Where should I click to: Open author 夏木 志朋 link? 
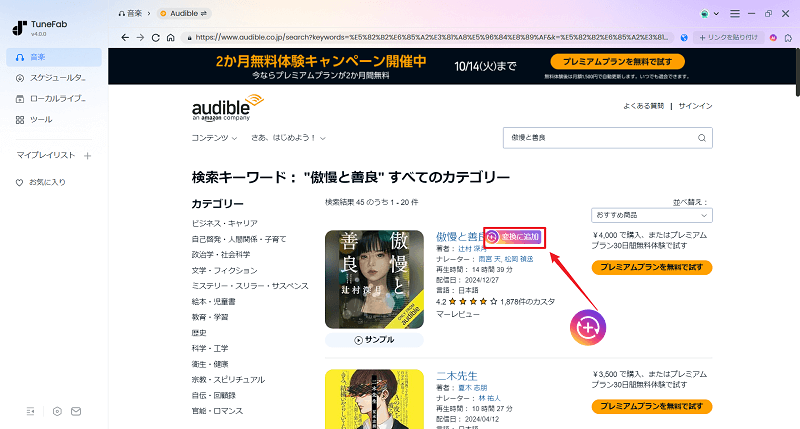point(472,388)
